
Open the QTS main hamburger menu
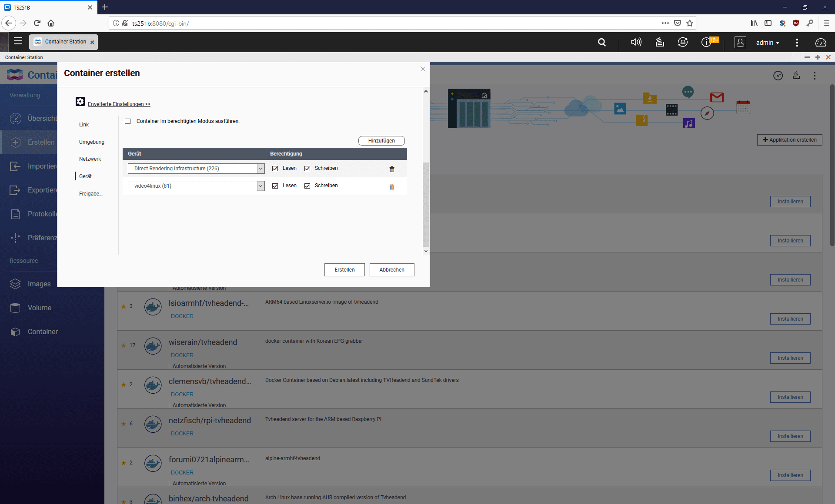click(18, 41)
